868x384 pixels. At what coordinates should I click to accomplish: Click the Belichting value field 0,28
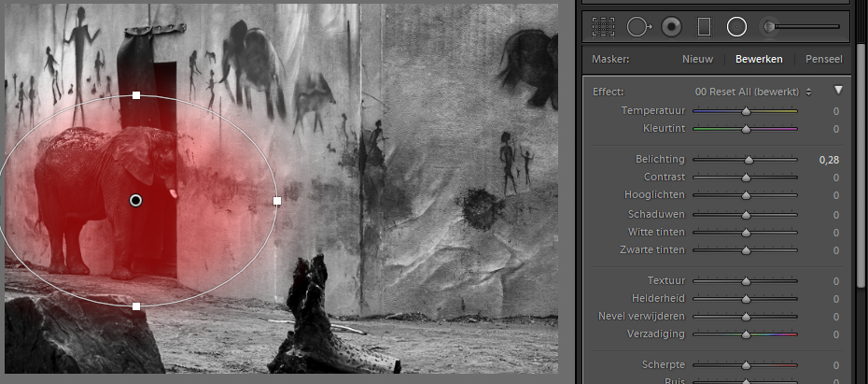pos(828,160)
